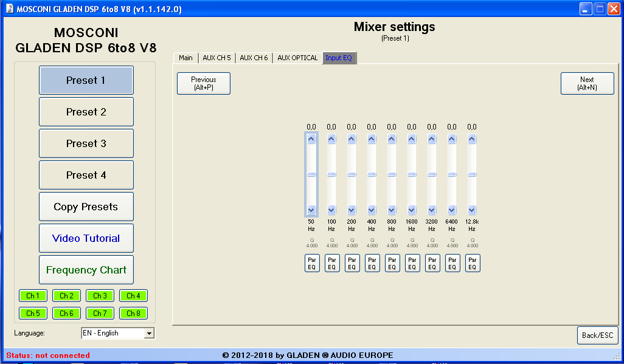
Task: Select Preset 1
Action: 86,80
